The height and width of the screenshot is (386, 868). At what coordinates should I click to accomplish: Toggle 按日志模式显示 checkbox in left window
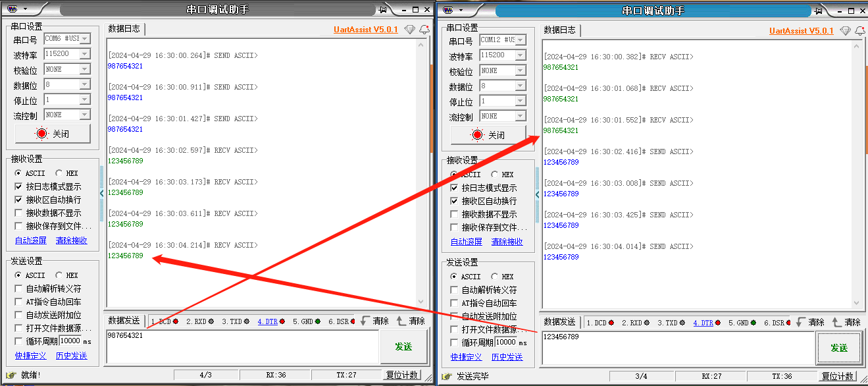tap(19, 186)
